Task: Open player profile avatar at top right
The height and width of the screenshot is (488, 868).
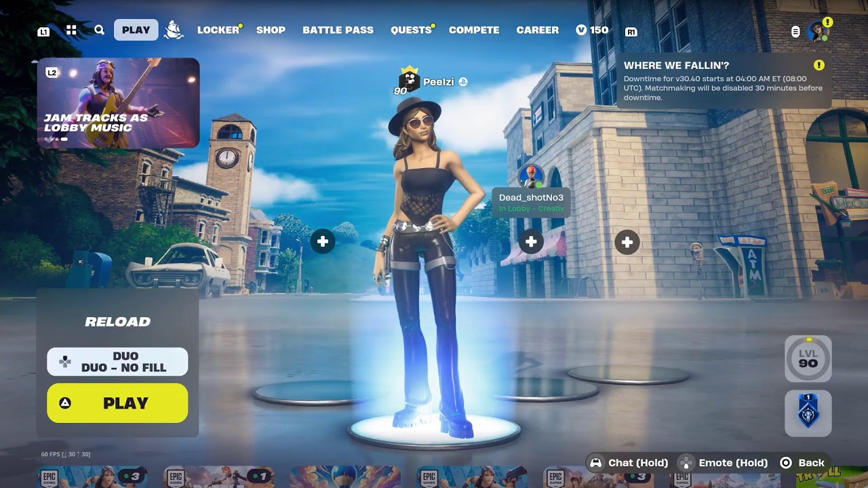Action: (818, 31)
